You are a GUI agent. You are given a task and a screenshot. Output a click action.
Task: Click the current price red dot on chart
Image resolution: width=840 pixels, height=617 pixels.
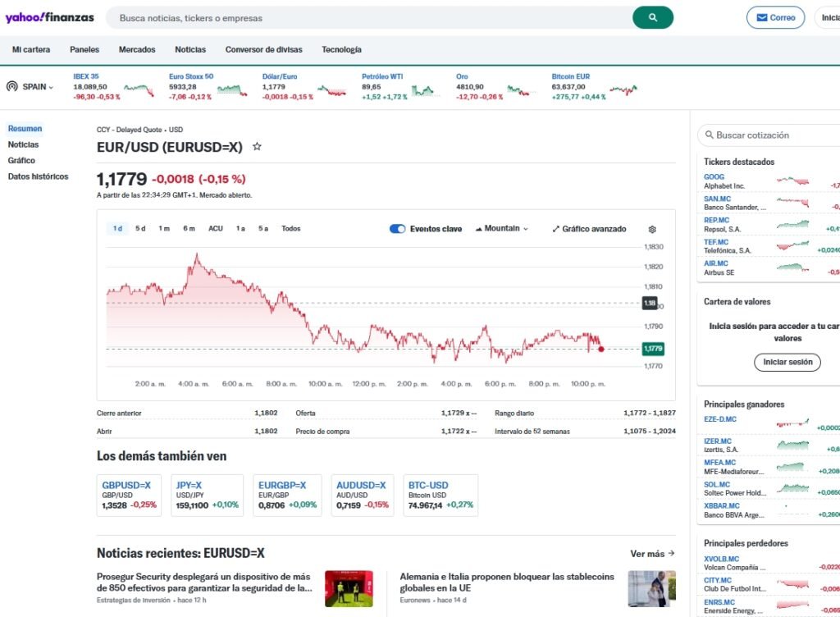(x=601, y=350)
